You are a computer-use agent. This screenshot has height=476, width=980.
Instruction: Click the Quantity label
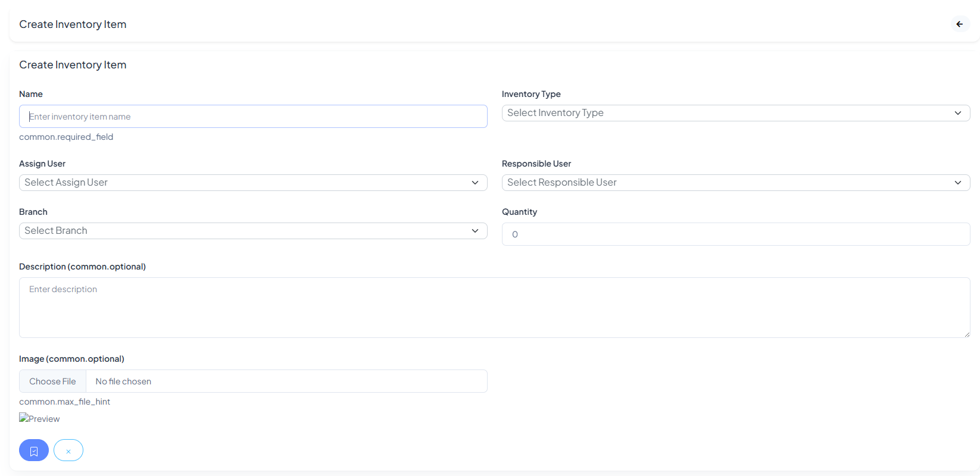pyautogui.click(x=519, y=212)
